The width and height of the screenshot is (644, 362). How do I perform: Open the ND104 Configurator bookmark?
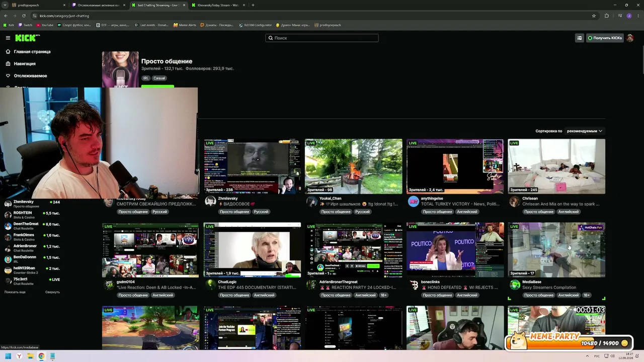click(255, 25)
